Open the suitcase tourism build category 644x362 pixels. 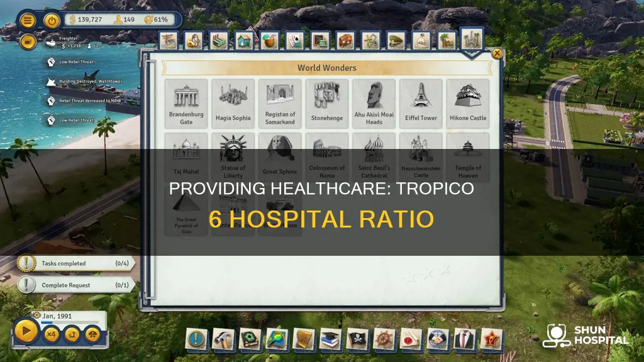(345, 41)
